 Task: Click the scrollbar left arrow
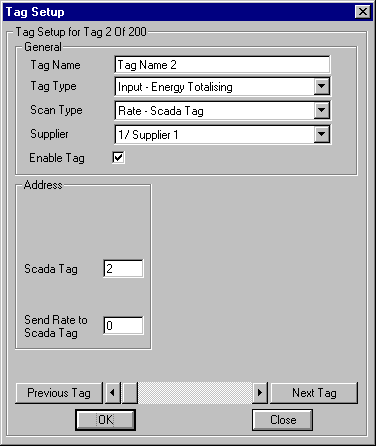(x=113, y=393)
